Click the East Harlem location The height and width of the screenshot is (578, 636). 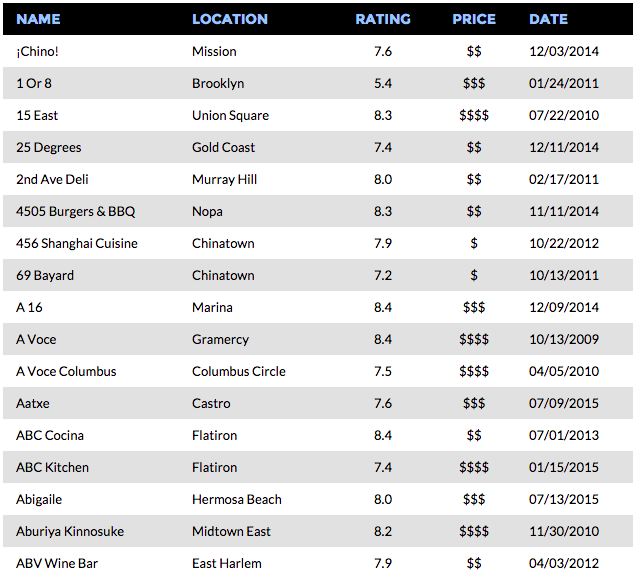pyautogui.click(x=227, y=563)
